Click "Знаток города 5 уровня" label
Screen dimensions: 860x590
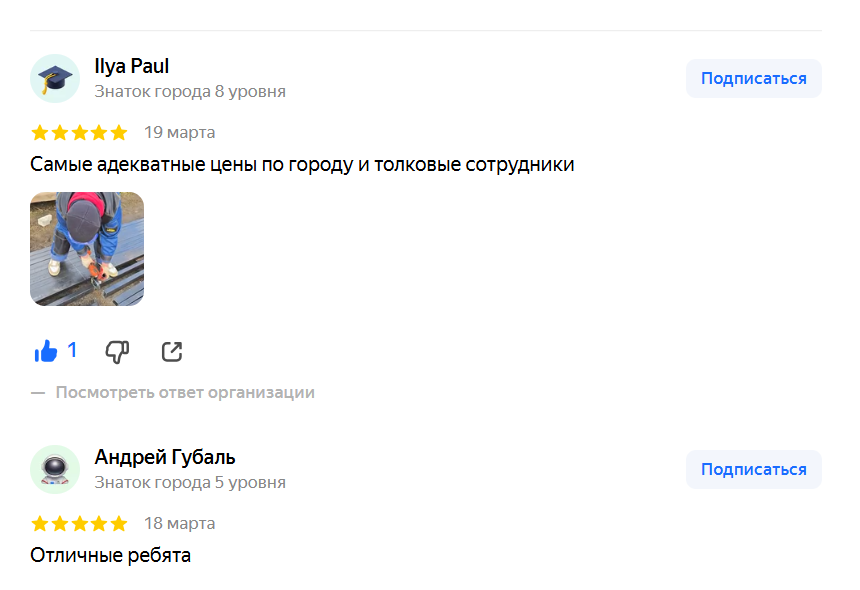pyautogui.click(x=190, y=483)
